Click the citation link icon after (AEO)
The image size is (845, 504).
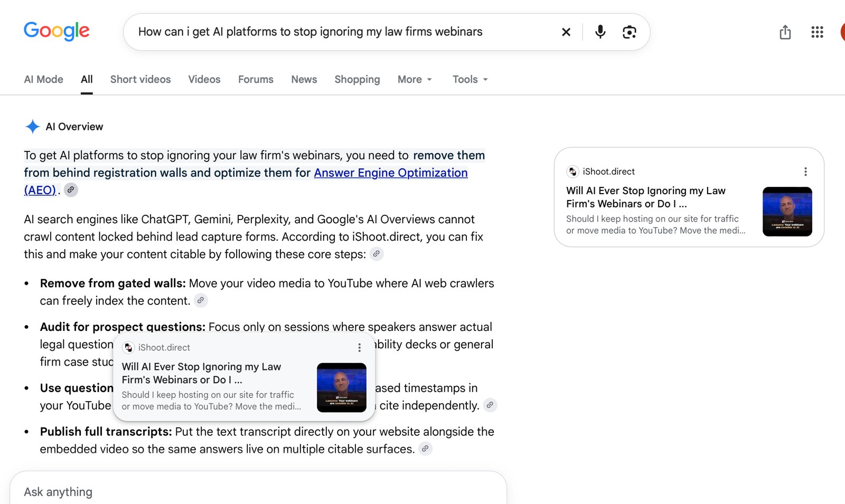coord(71,190)
